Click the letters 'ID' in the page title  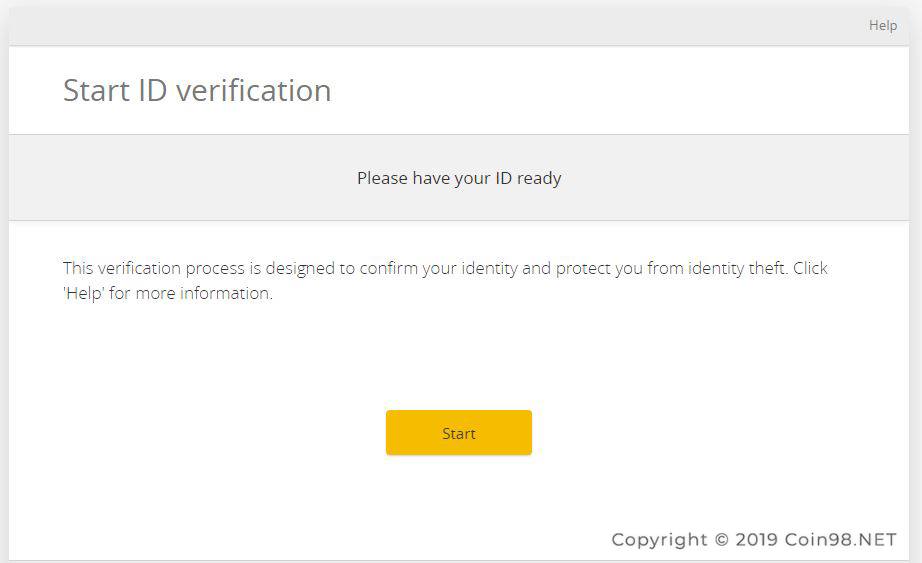[152, 91]
